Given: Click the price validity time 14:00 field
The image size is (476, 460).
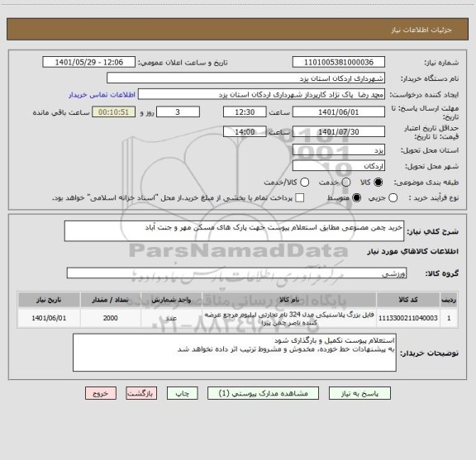Looking at the screenshot, I should 245,131.
